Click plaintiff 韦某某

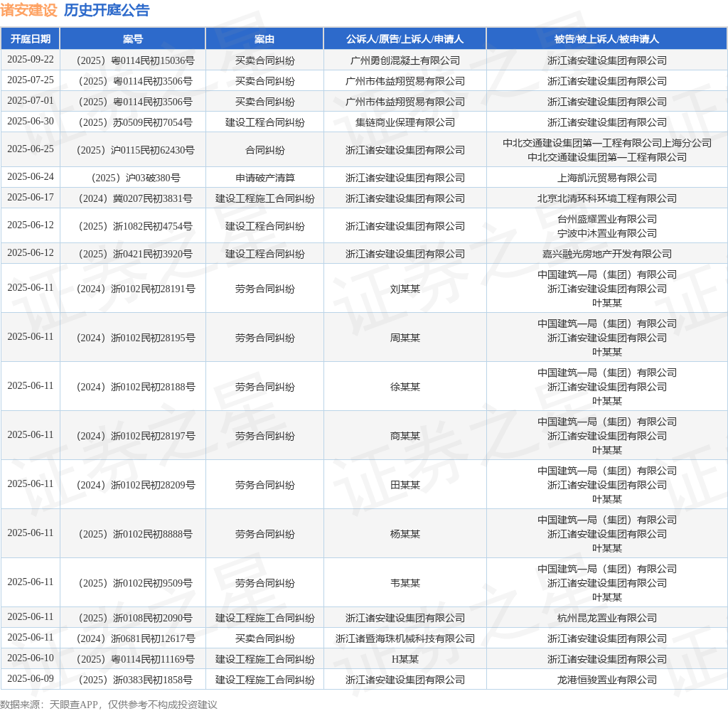405,583
